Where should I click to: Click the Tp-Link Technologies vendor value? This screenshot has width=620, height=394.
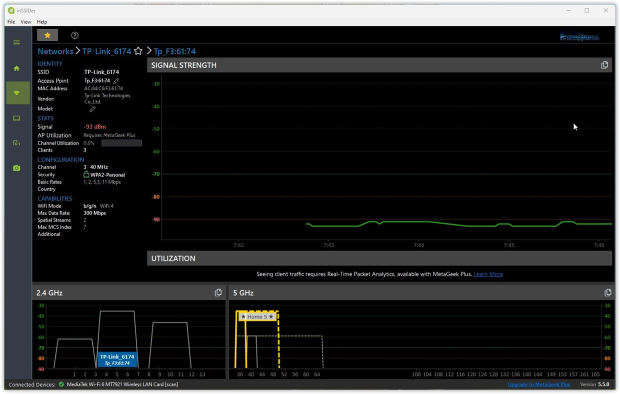(107, 98)
